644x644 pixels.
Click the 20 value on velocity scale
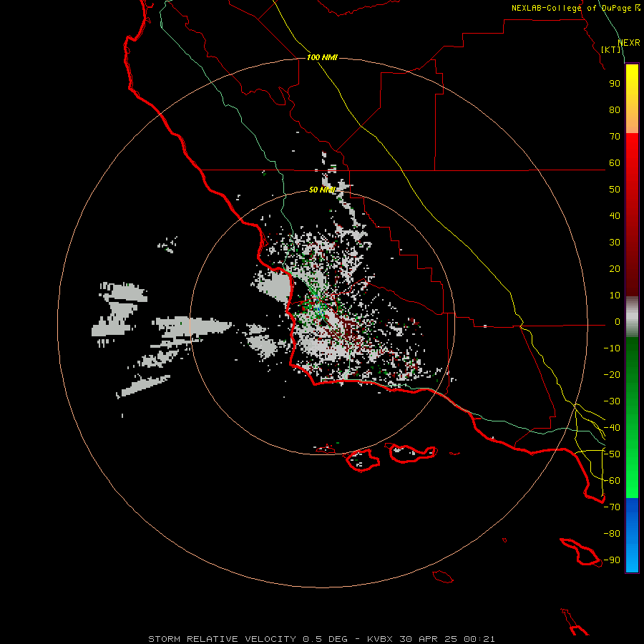pyautogui.click(x=615, y=269)
